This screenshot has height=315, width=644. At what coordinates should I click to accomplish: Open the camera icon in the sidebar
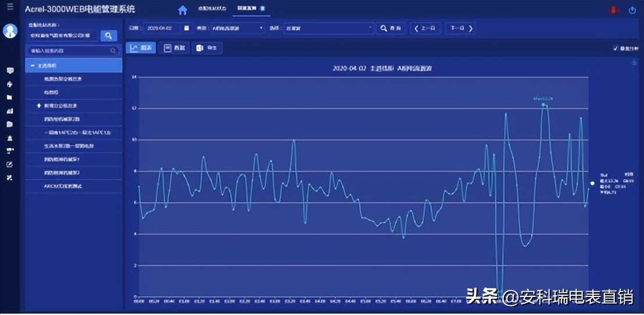coord(10,151)
